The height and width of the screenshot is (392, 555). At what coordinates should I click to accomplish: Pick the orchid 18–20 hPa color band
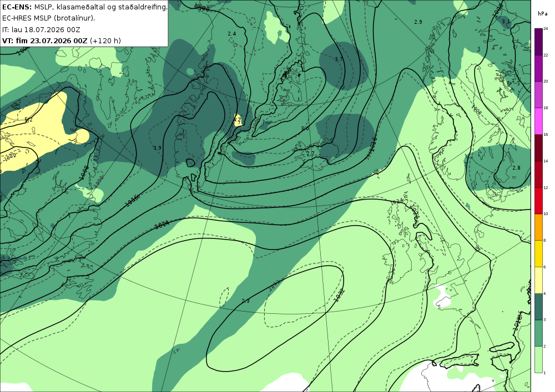tap(538, 94)
